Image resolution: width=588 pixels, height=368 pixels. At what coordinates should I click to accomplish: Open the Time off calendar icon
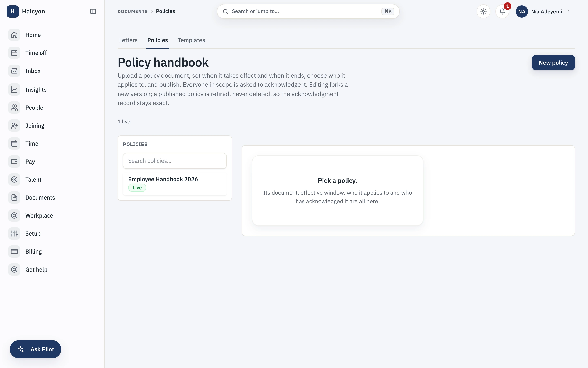(14, 53)
